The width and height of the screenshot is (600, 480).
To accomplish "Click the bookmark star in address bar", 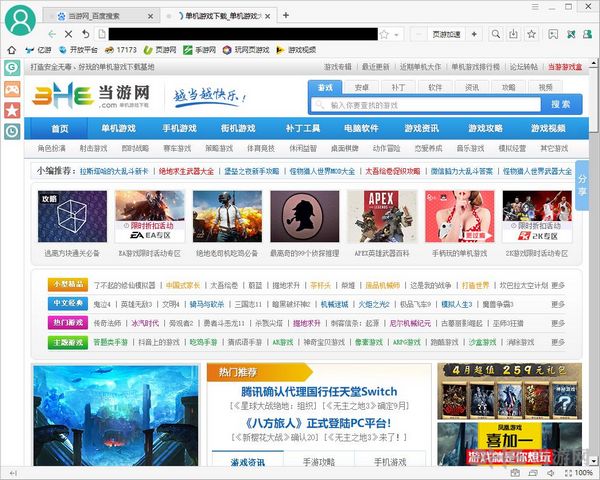I will click(385, 34).
